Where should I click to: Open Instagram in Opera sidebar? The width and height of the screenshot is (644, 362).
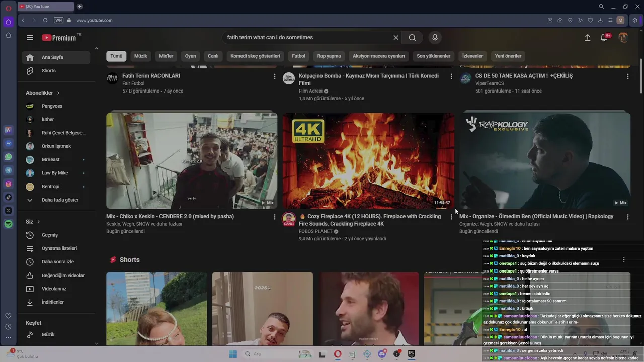(8, 184)
